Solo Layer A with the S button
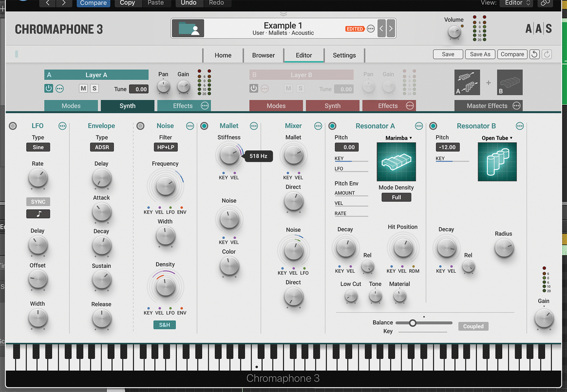Image resolution: width=567 pixels, height=392 pixels. (94, 89)
